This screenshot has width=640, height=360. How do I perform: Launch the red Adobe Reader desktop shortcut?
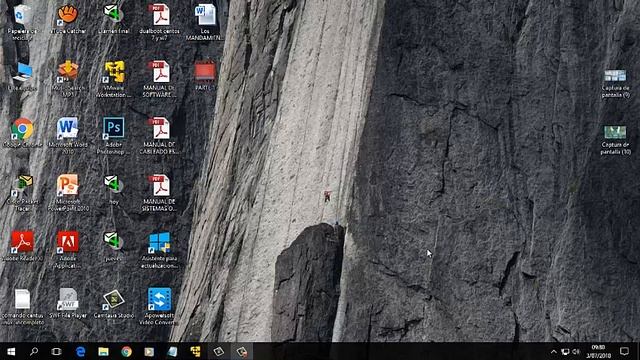pos(22,246)
